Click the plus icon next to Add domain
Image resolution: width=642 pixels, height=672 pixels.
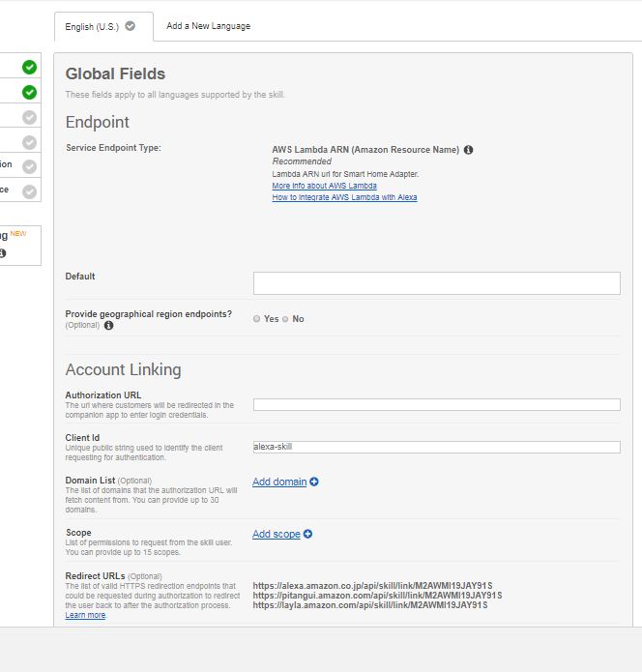click(314, 482)
